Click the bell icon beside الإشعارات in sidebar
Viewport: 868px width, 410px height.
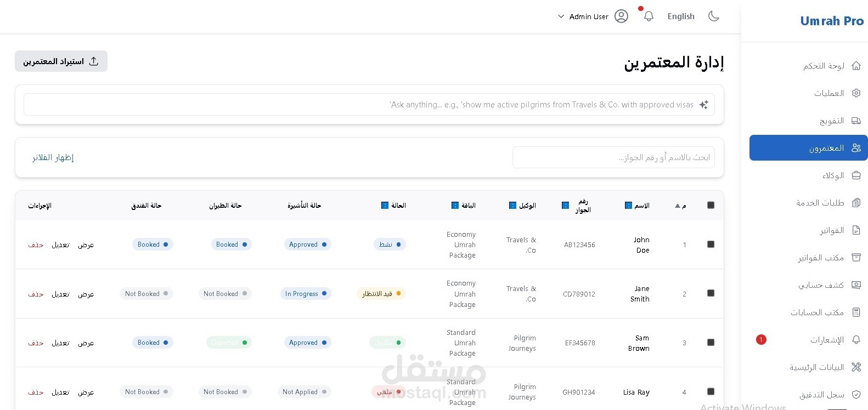(x=856, y=340)
